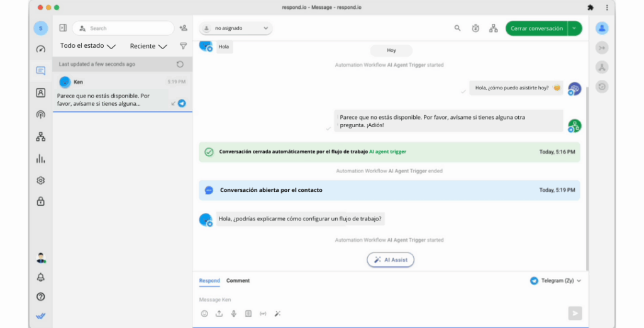Open snippets icon in the composer toolbar
This screenshot has height=328, width=644.
coord(248,314)
